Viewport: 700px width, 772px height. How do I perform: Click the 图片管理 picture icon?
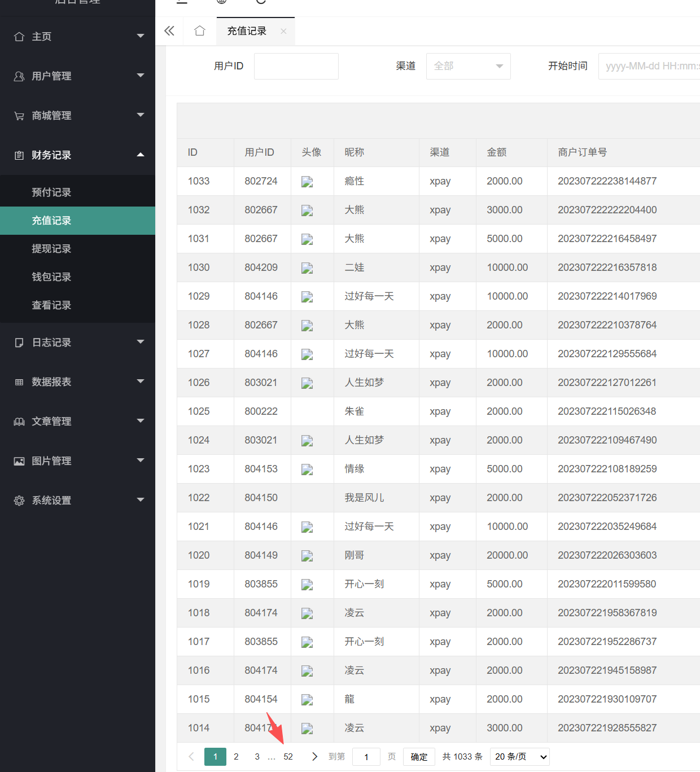[19, 461]
